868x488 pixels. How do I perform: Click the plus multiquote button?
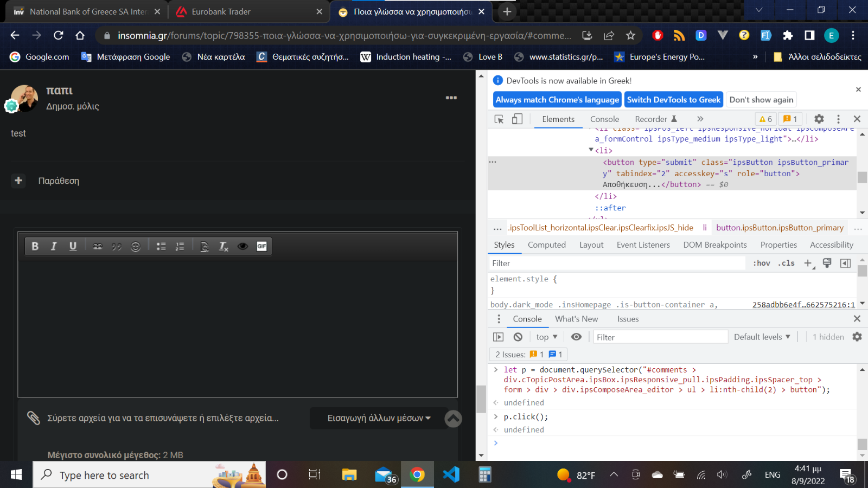tap(18, 181)
